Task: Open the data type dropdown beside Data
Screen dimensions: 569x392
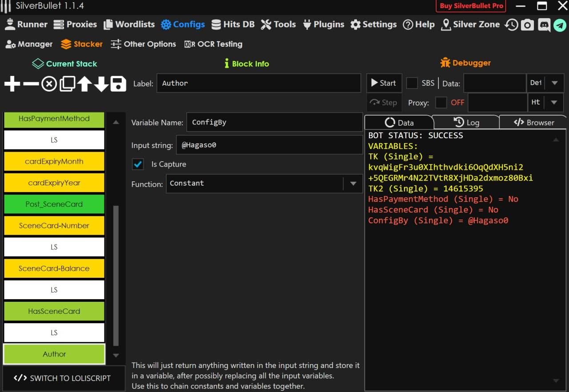Action: pos(554,83)
